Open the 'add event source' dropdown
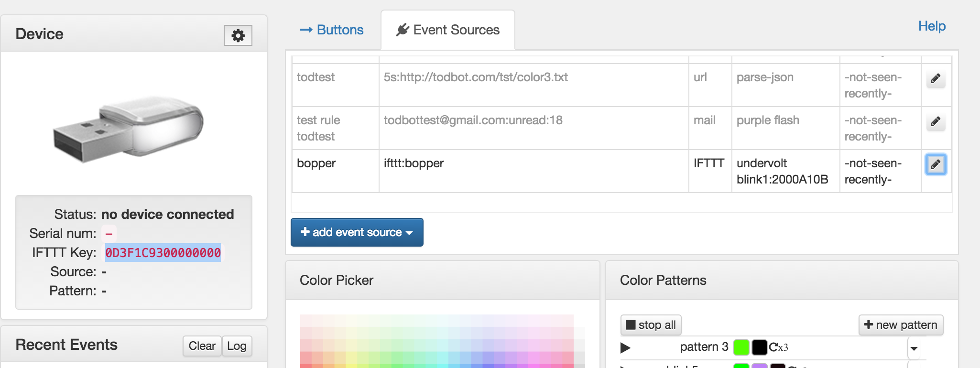The image size is (980, 368). [x=357, y=232]
